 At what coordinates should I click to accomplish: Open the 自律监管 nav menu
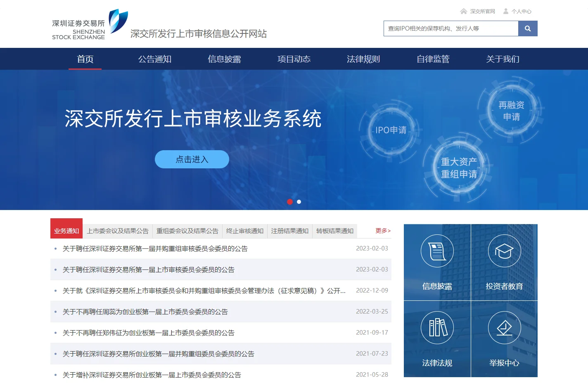pos(433,59)
